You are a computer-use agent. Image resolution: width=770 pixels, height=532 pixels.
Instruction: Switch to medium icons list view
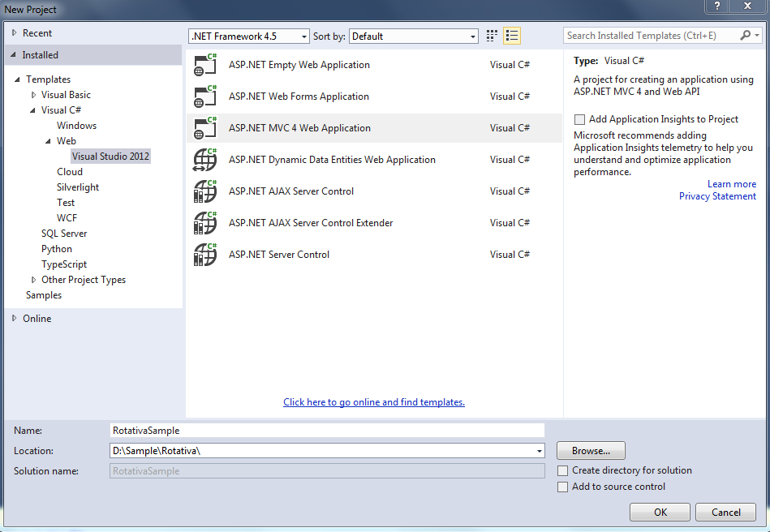[512, 36]
